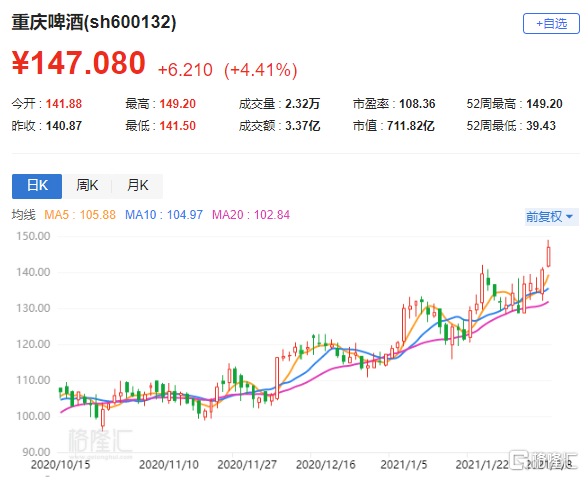Click the 2021/1/5 date axis label
Screen dimensions: 584x477
pyautogui.click(x=404, y=465)
